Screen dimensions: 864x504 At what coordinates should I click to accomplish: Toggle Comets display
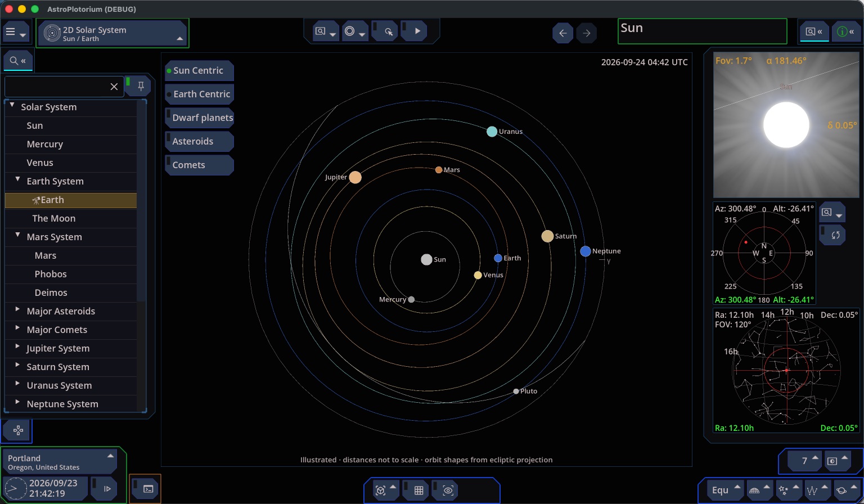[x=199, y=165]
